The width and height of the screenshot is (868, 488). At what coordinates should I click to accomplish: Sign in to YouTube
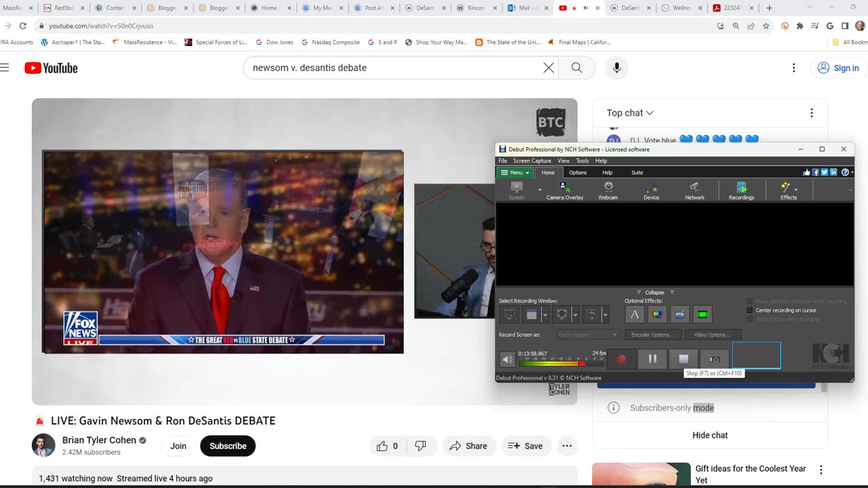pos(838,68)
